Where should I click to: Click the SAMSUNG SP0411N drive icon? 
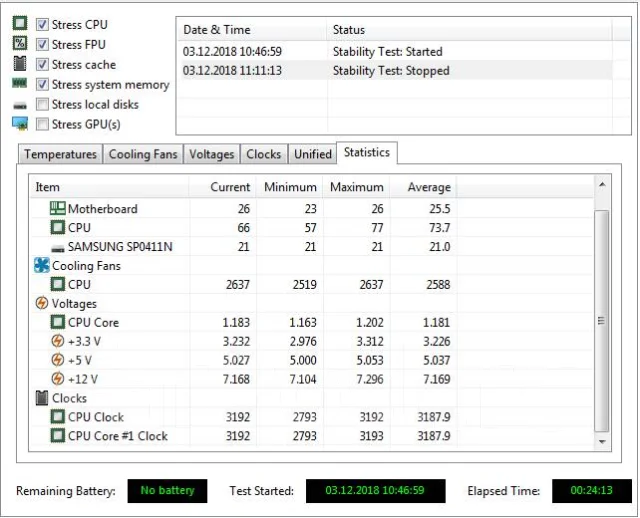pyautogui.click(x=58, y=248)
